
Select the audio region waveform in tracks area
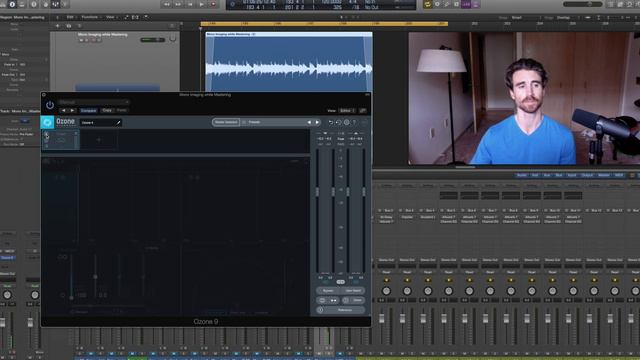(289, 62)
